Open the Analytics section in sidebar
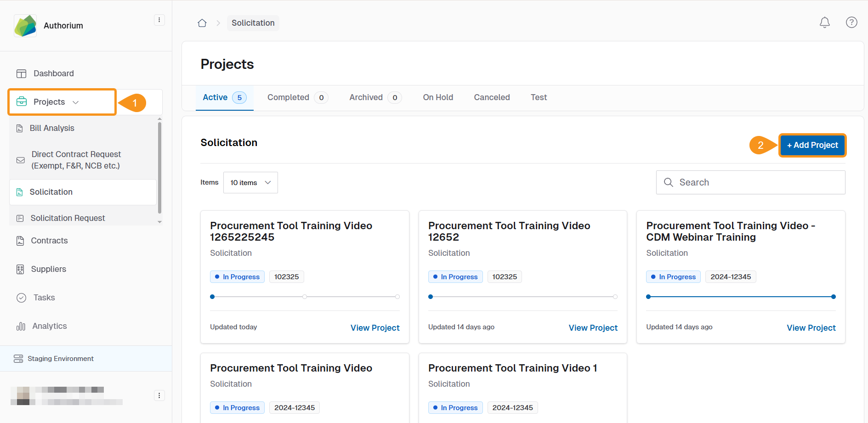The height and width of the screenshot is (423, 868). coord(49,326)
